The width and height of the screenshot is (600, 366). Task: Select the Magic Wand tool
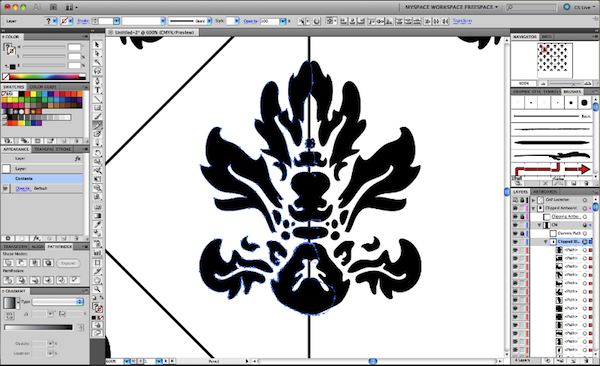coord(97,62)
